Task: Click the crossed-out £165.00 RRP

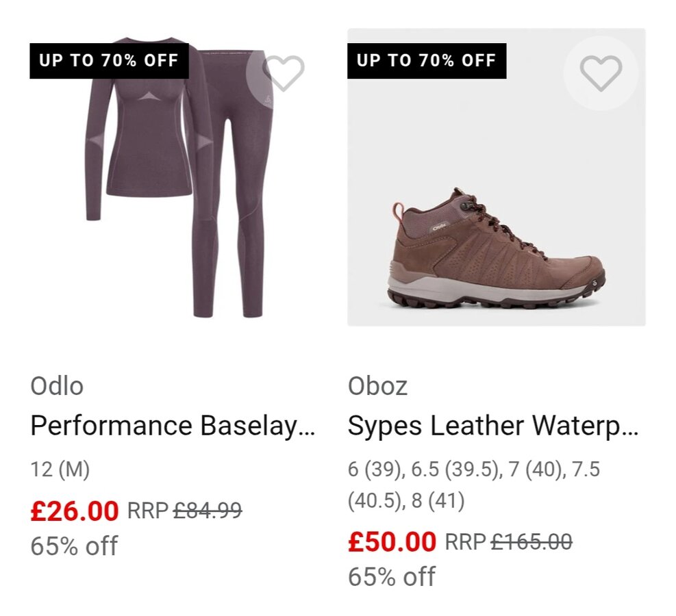Action: [x=531, y=542]
